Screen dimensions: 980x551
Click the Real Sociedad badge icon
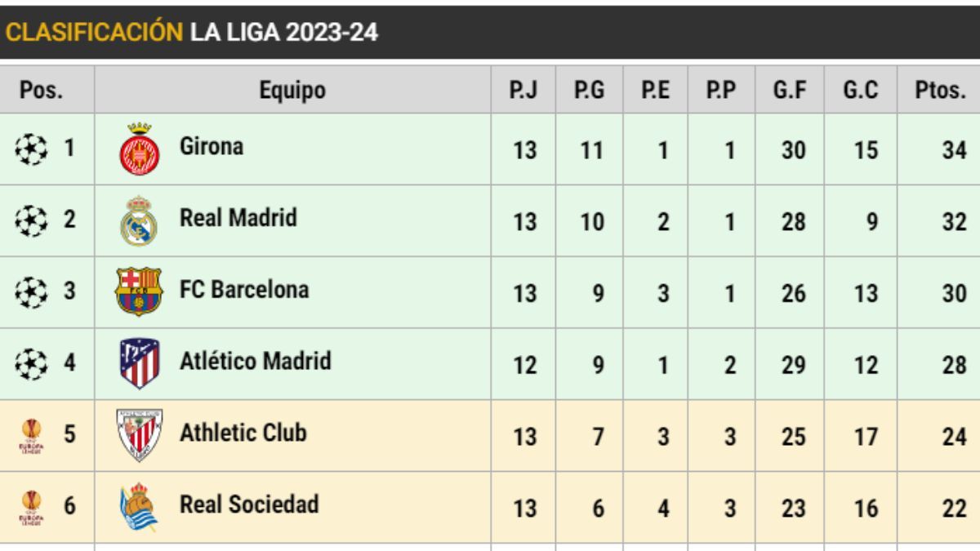pyautogui.click(x=139, y=506)
